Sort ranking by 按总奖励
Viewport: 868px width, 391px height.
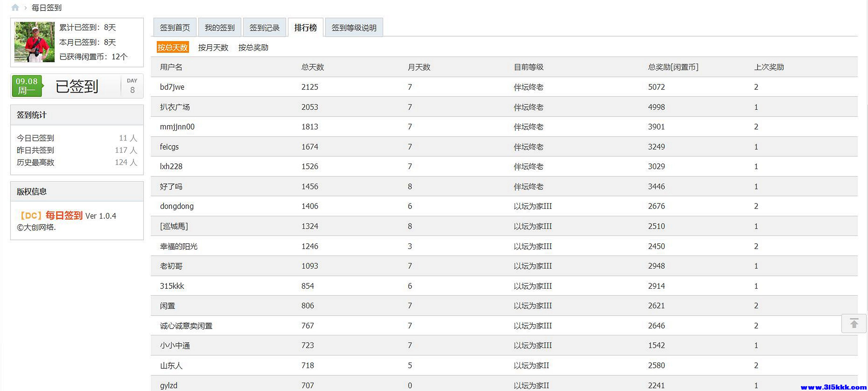[x=253, y=47]
